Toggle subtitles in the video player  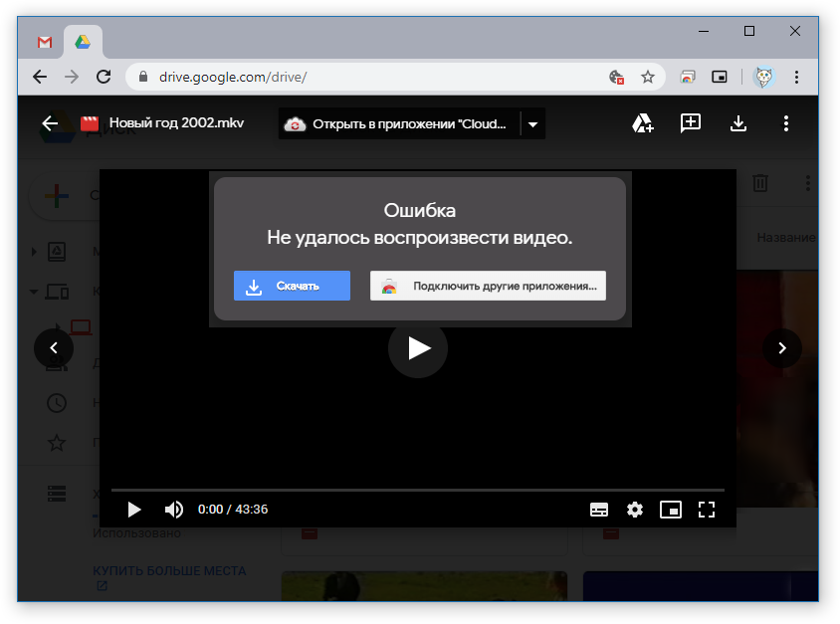[599, 509]
